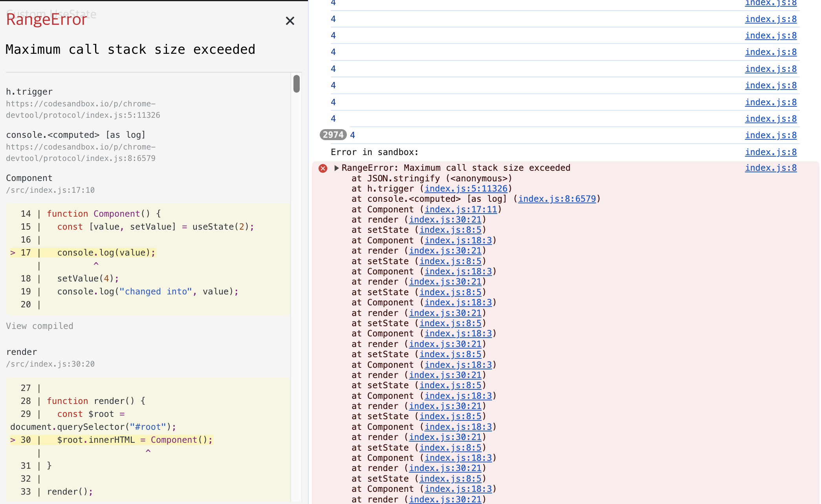The width and height of the screenshot is (821, 504).
Task: Open index.js:5:11326 link in stack trace
Action: click(466, 189)
